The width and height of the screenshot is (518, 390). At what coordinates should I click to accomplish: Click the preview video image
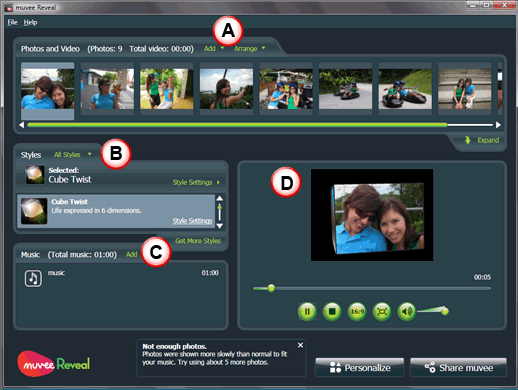(x=372, y=215)
